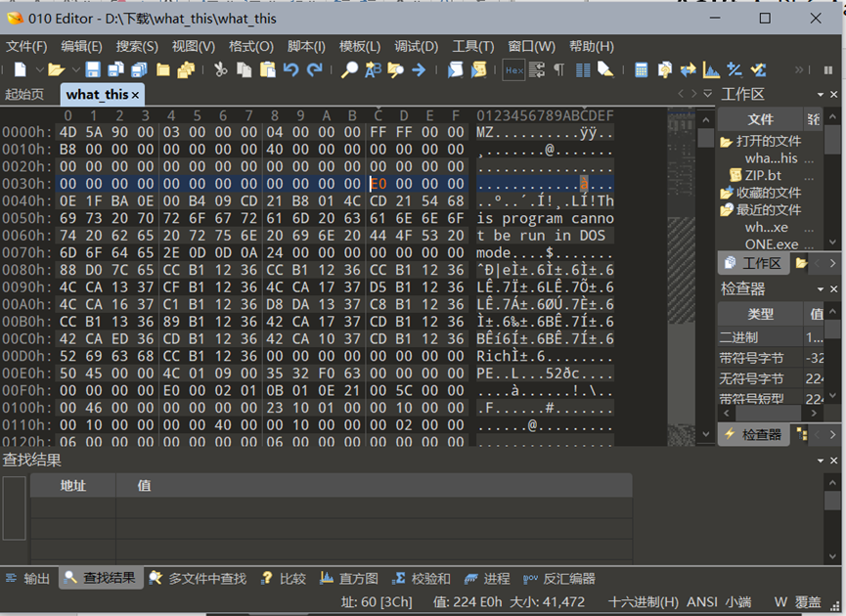This screenshot has height=616, width=846.
Task: Open Find with the magnifier icon
Action: pyautogui.click(x=349, y=69)
